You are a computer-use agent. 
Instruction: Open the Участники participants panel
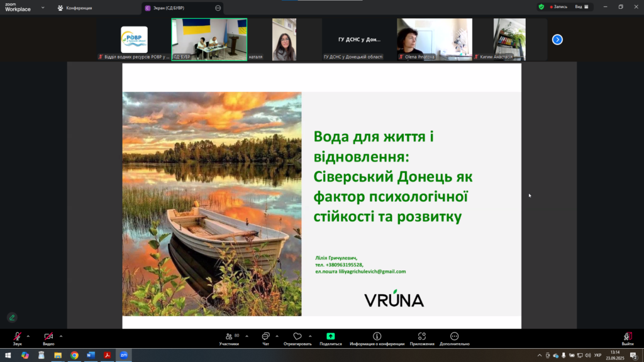click(x=229, y=337)
